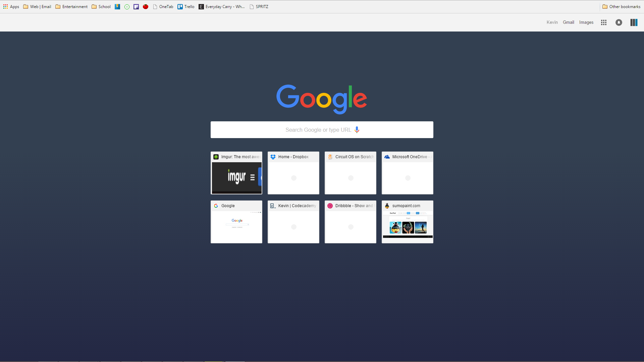Click the Images link
The height and width of the screenshot is (362, 644).
(586, 22)
